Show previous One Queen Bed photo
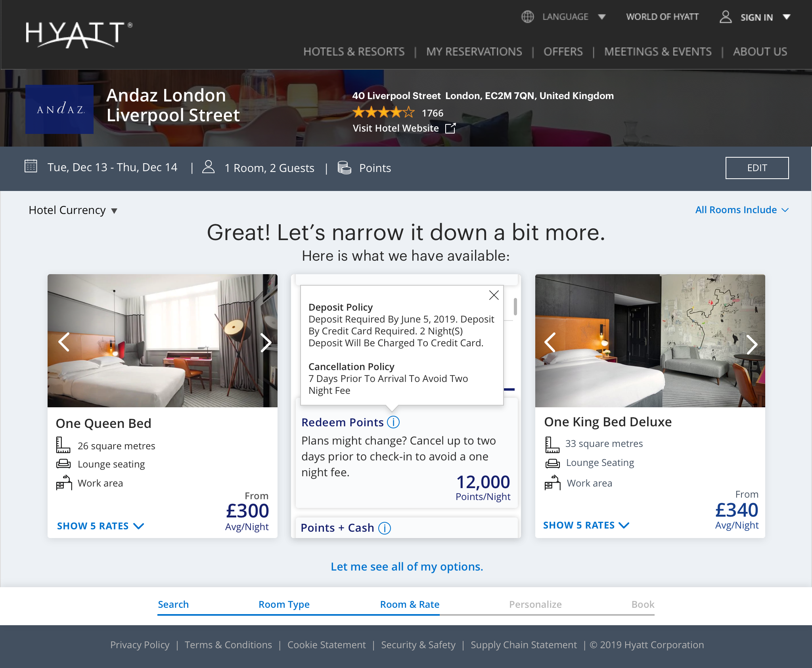Viewport: 812px width, 668px height. 64,342
